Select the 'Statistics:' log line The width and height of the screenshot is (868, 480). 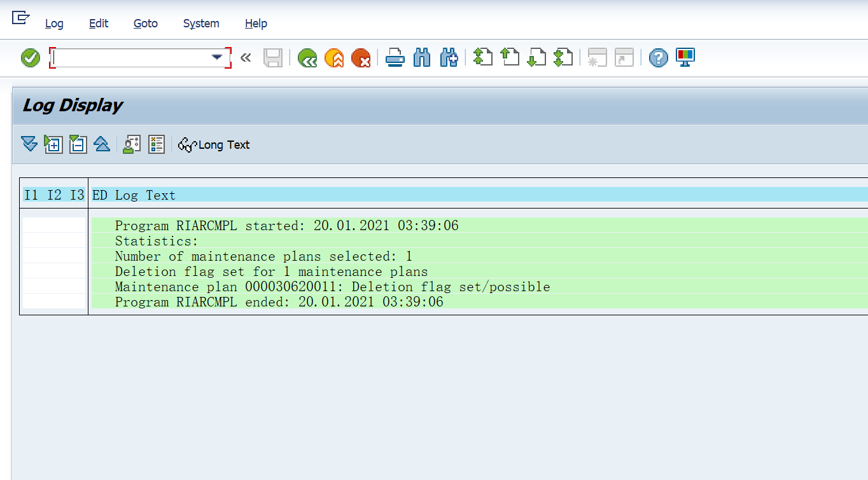[x=157, y=241]
